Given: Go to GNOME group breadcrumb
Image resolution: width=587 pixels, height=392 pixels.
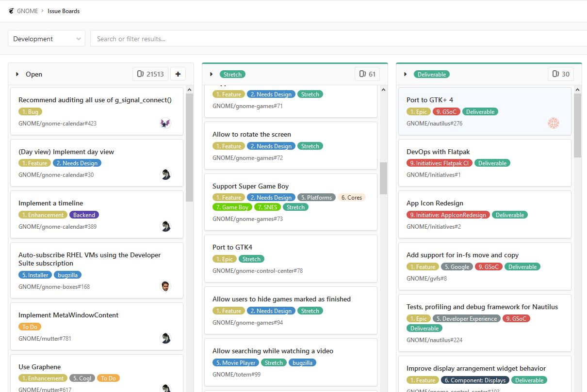Looking at the screenshot, I should tap(27, 11).
